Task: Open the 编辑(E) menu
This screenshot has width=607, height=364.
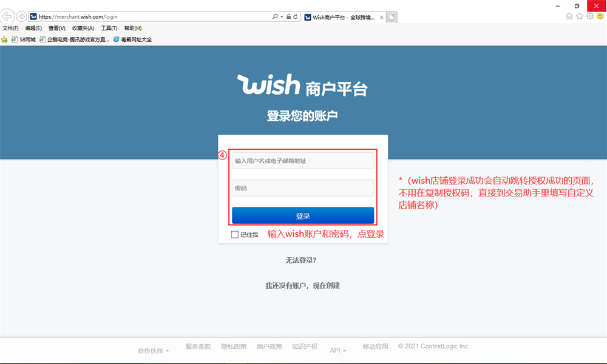Action: point(33,29)
